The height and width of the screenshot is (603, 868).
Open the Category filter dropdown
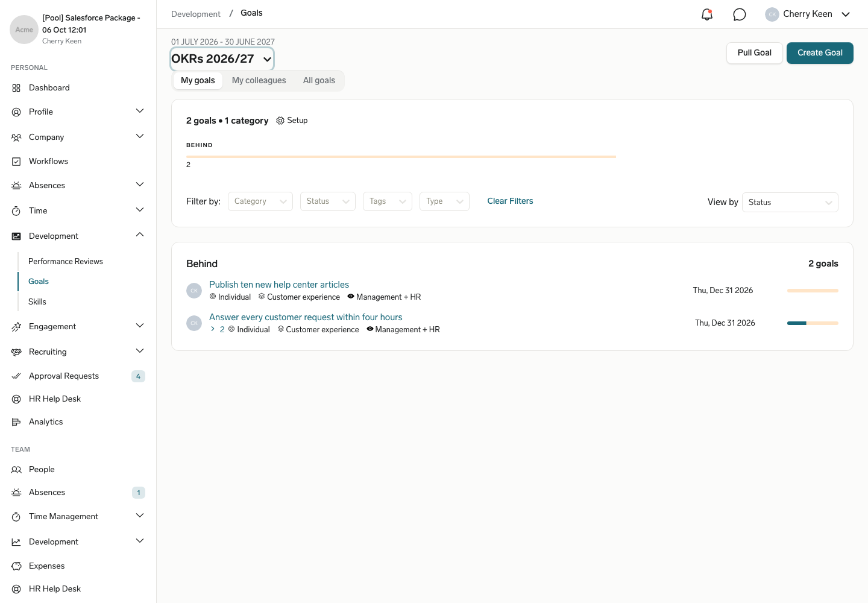[260, 201]
